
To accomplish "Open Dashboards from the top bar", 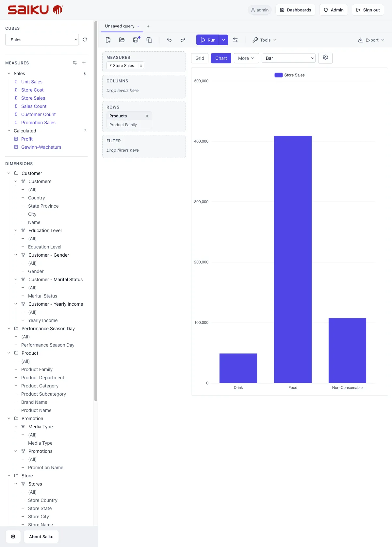I will pos(295,10).
